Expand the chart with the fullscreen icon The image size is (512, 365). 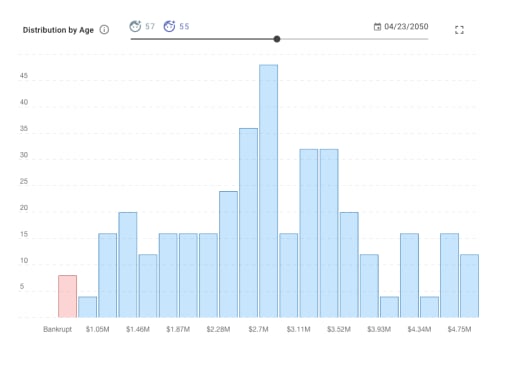tap(459, 30)
